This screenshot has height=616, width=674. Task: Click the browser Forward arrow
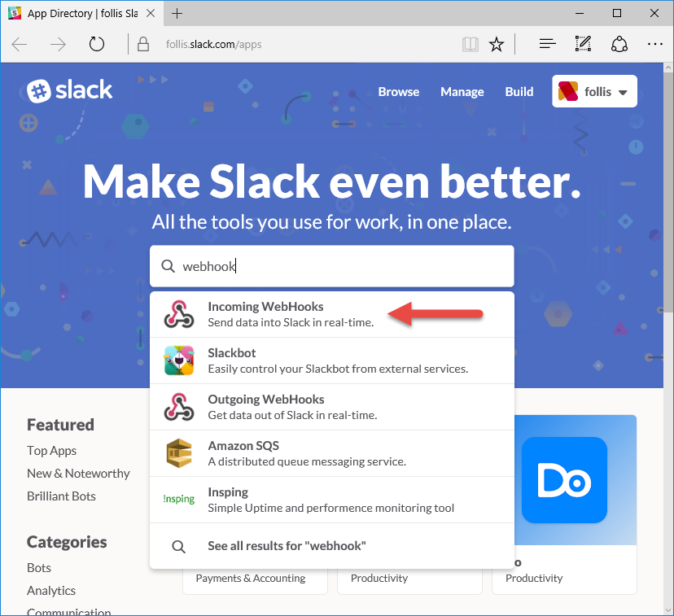click(x=58, y=44)
